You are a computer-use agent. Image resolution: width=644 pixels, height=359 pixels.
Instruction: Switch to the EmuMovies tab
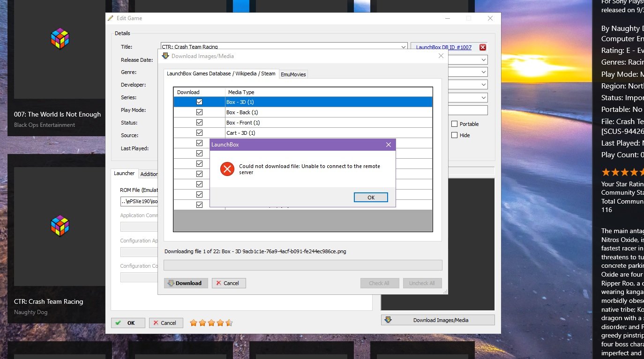pos(293,74)
